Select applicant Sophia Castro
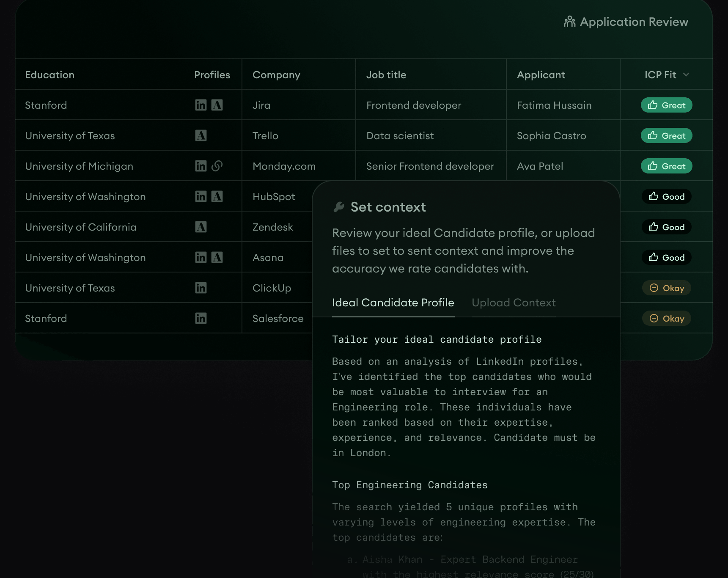 pyautogui.click(x=552, y=135)
